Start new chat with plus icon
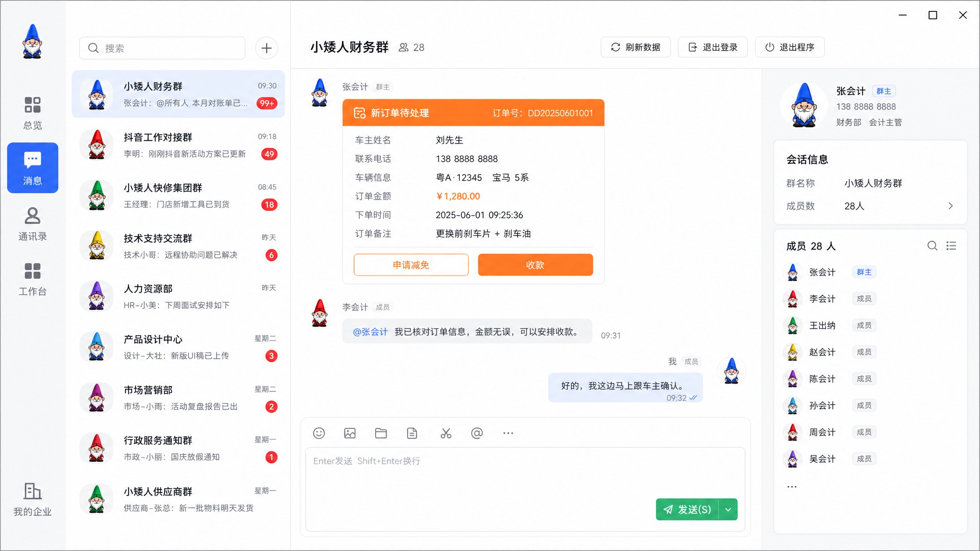980x551 pixels. click(267, 48)
